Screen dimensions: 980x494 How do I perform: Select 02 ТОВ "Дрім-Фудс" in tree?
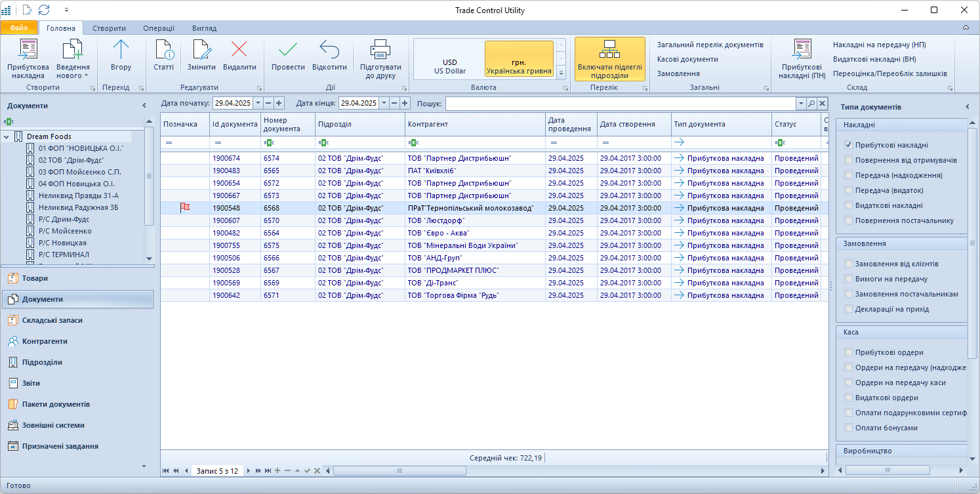click(71, 160)
